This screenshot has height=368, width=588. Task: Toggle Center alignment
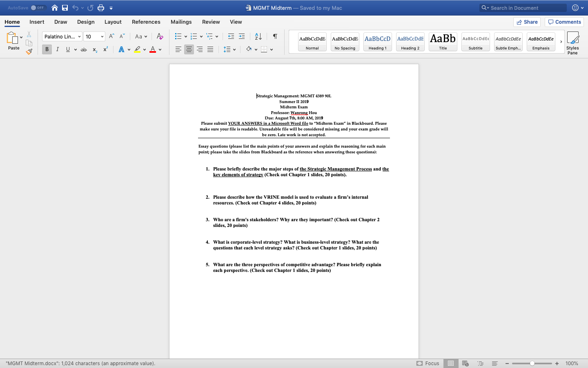[189, 49]
